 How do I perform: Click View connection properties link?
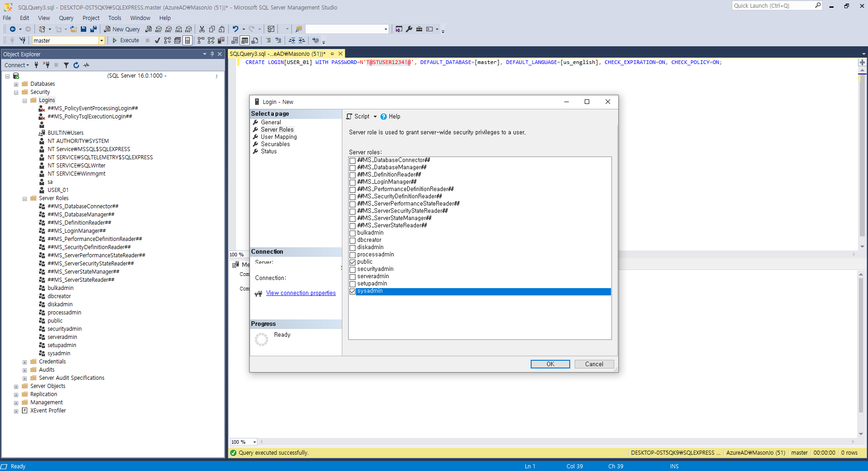(301, 293)
